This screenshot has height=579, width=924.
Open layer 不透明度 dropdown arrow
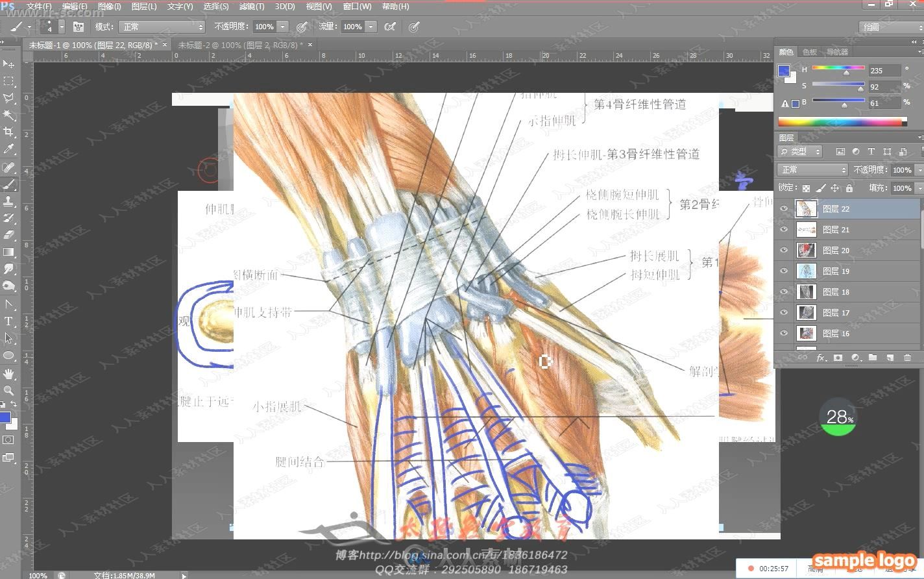point(919,170)
